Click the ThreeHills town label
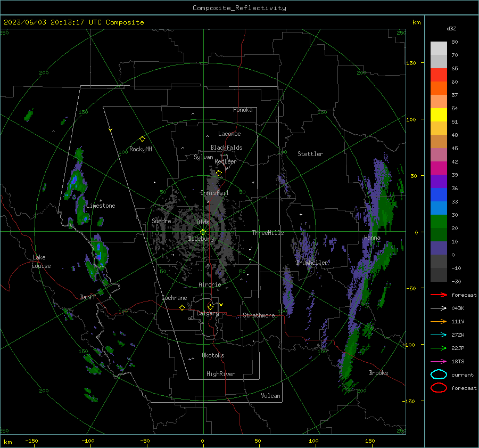 268,233
